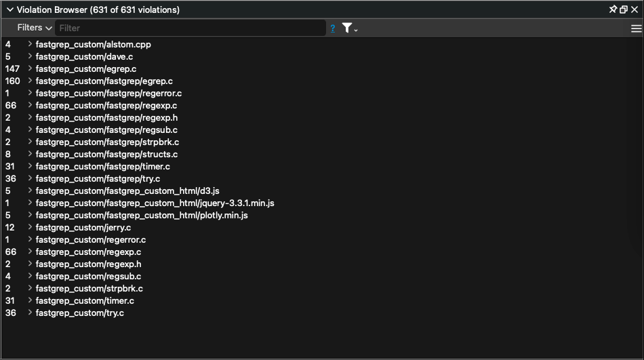Close the Violation Browser panel
The height and width of the screenshot is (360, 644).
click(x=635, y=9)
